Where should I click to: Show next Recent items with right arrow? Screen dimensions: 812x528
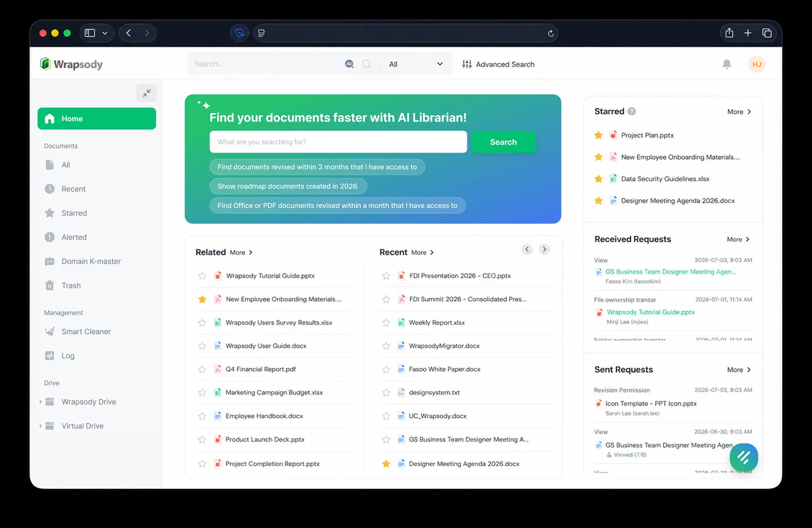point(544,249)
